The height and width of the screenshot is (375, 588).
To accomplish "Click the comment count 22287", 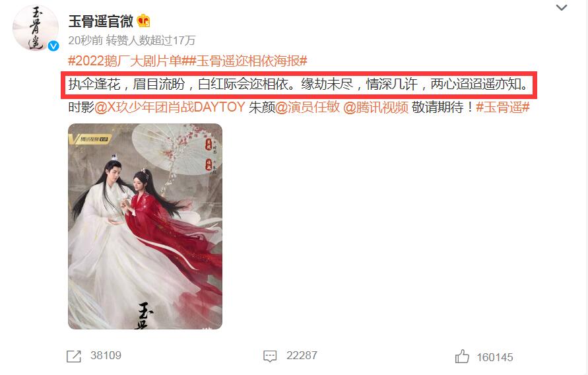I will [x=302, y=355].
